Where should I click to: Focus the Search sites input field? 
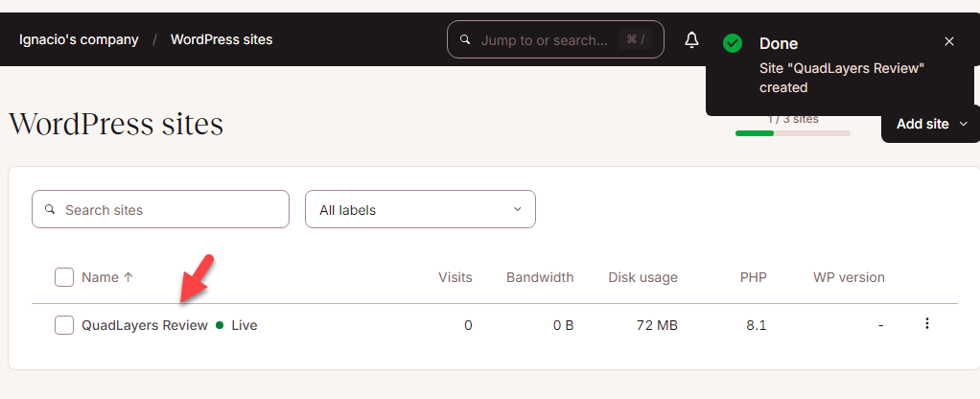click(x=173, y=209)
